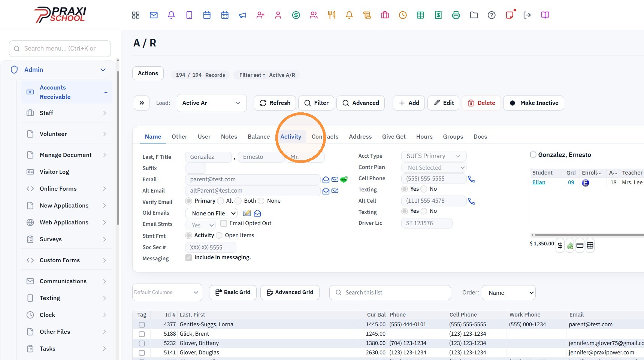Select the None radio for Verify Email
The height and width of the screenshot is (360, 644).
pos(261,201)
